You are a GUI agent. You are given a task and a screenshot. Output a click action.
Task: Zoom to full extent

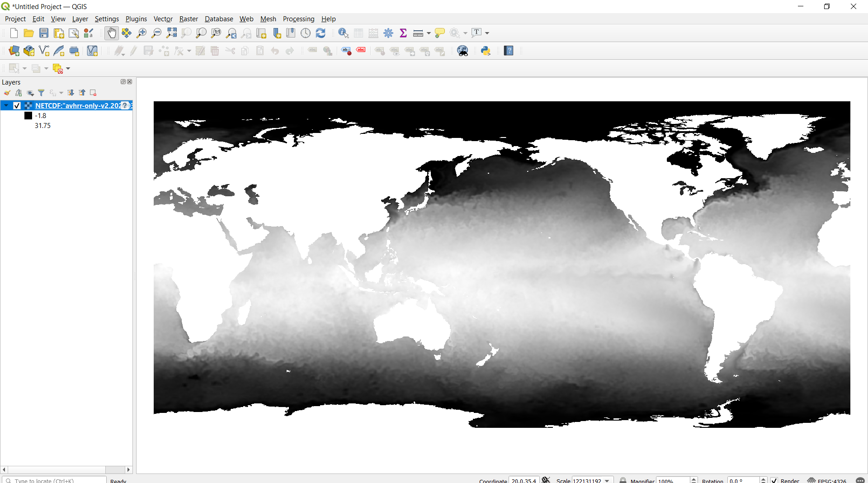[x=171, y=33]
